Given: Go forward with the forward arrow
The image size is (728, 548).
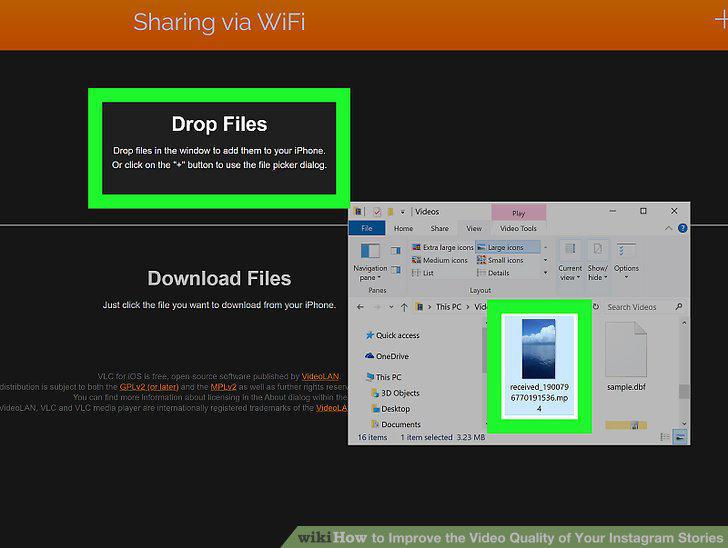Looking at the screenshot, I should [377, 307].
